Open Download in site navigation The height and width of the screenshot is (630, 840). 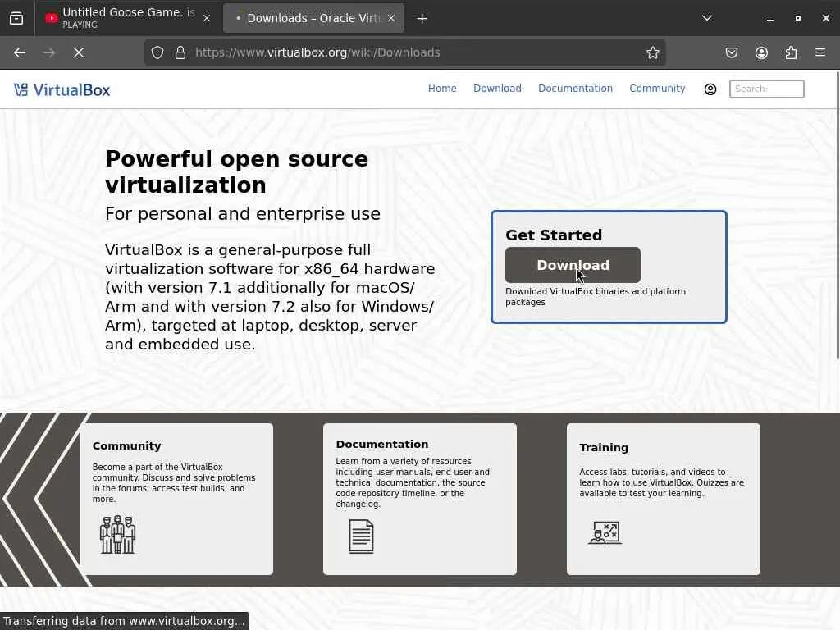click(x=497, y=89)
